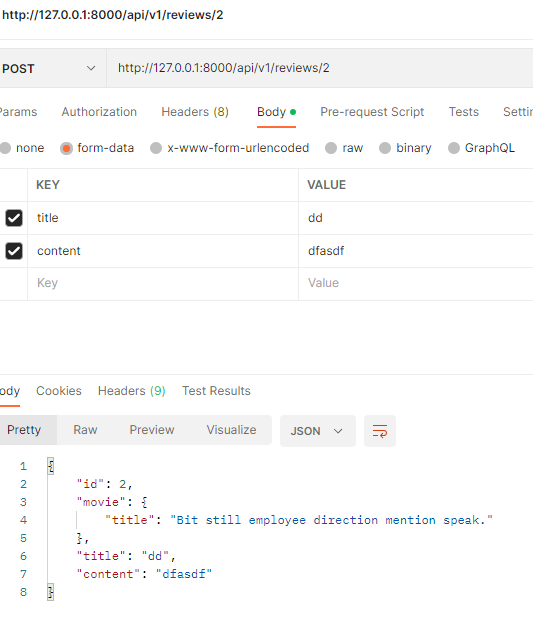
Task: Click line number 5 in response
Action: (x=23, y=538)
